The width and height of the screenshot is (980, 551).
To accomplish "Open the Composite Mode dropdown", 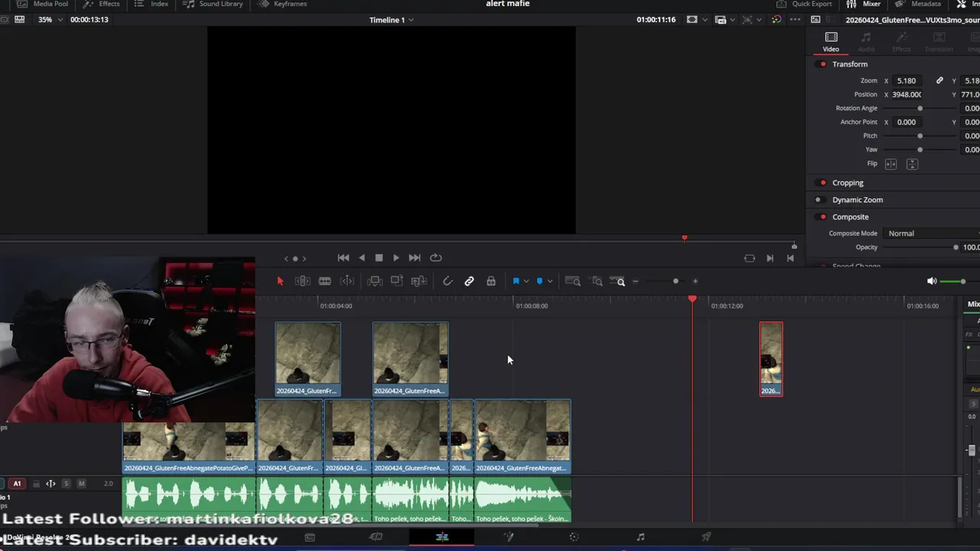I will (932, 233).
